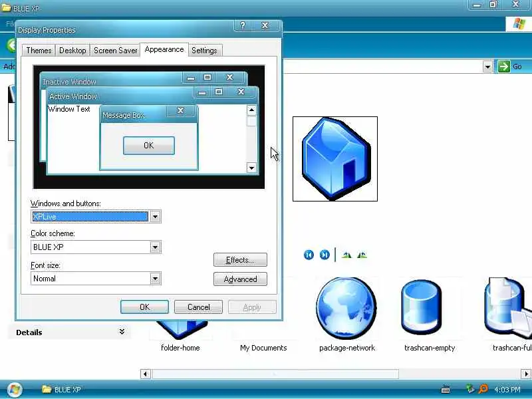The image size is (532, 399).
Task: Open the address bar dropdown arrow
Action: click(487, 66)
